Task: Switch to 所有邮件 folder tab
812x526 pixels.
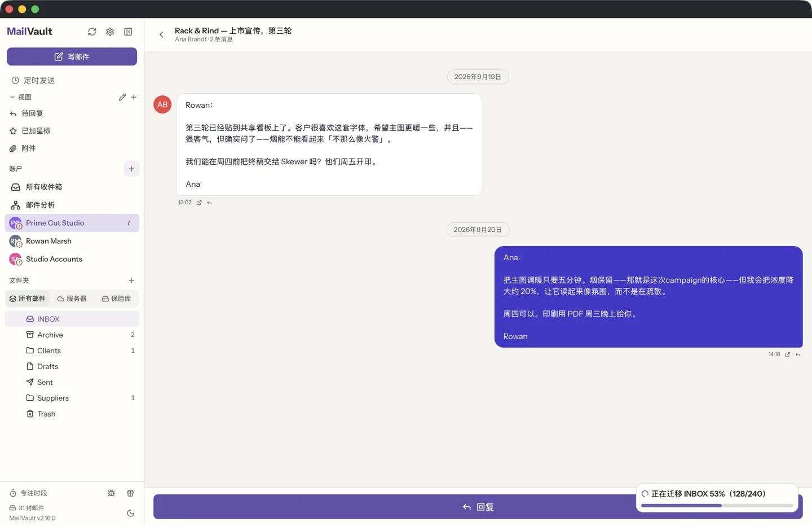Action: (28, 299)
